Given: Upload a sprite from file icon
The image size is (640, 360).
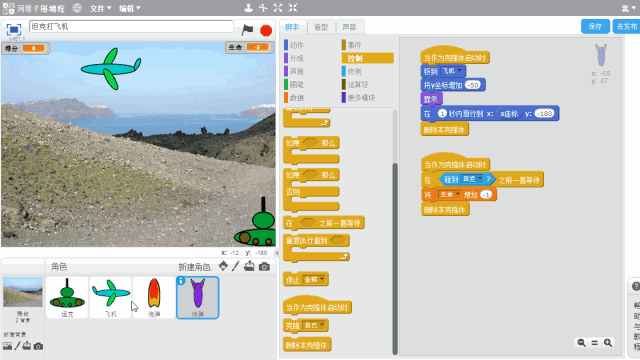Looking at the screenshot, I should pyautogui.click(x=249, y=266).
